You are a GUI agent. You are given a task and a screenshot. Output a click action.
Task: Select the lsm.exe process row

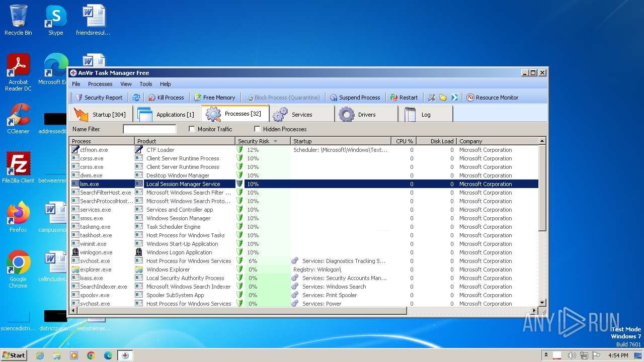click(304, 184)
